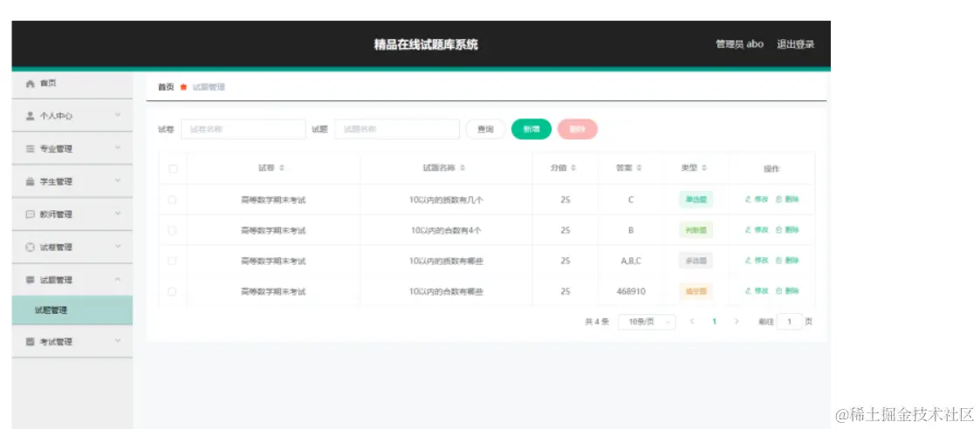Click the 单选题 type tag

click(696, 200)
